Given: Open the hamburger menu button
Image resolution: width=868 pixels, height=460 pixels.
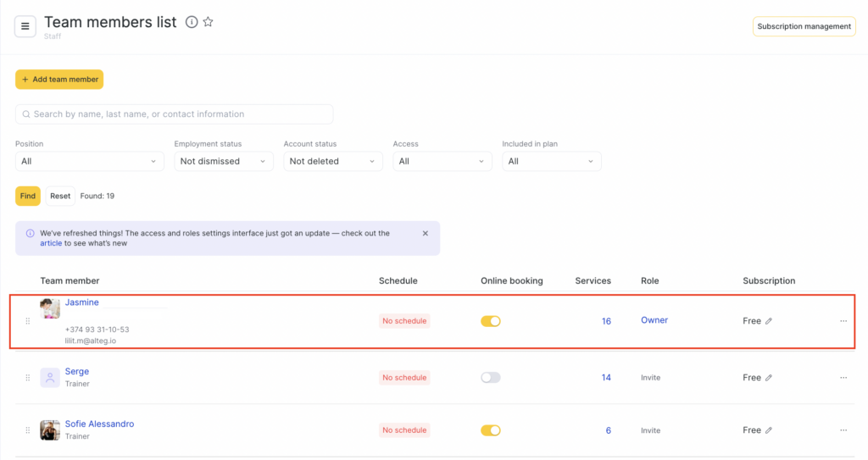Looking at the screenshot, I should click(x=25, y=26).
